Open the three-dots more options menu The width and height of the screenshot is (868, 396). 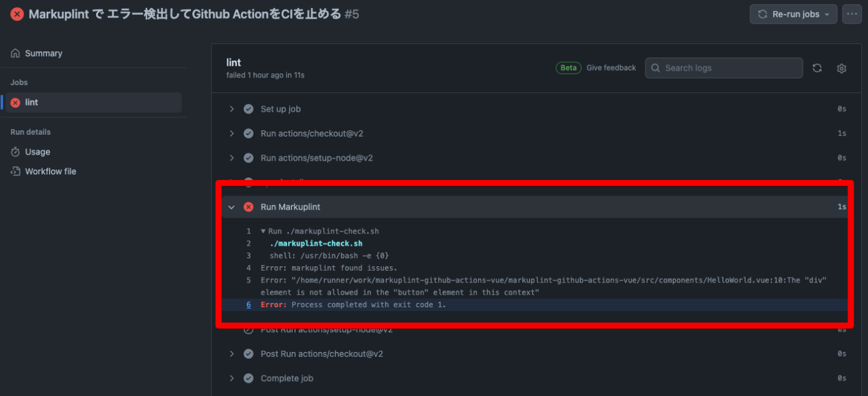click(851, 14)
